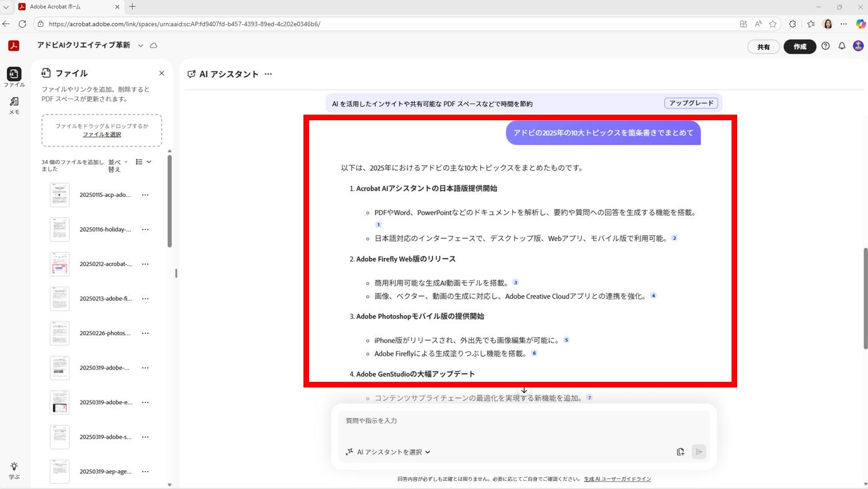Screen dimensions: 868x489
Task: Select file name 20250319-aep-age...
Action: point(105,472)
